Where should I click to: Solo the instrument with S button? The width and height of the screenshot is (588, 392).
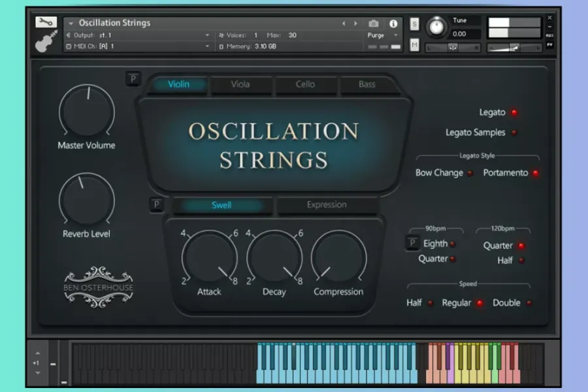[x=414, y=24]
